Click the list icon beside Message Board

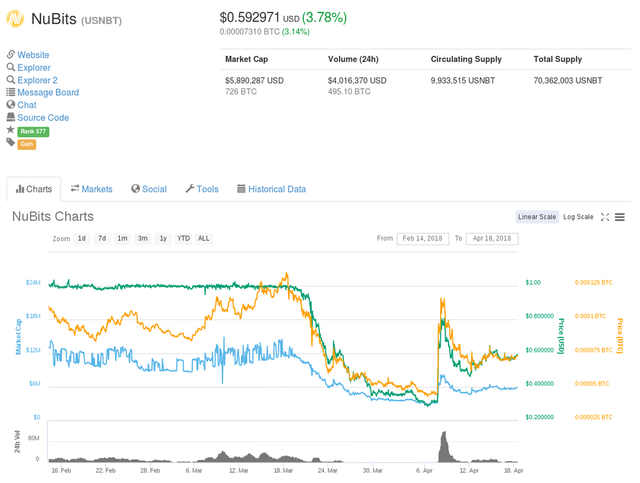(11, 92)
